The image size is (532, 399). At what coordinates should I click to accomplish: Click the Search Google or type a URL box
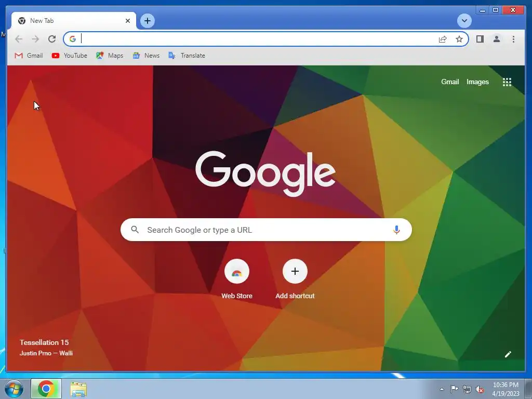click(266, 230)
